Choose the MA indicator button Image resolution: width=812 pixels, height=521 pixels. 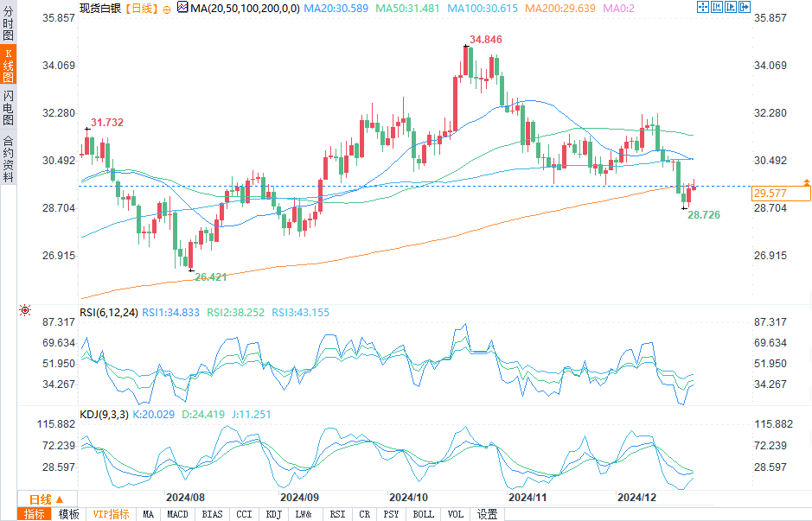click(149, 514)
